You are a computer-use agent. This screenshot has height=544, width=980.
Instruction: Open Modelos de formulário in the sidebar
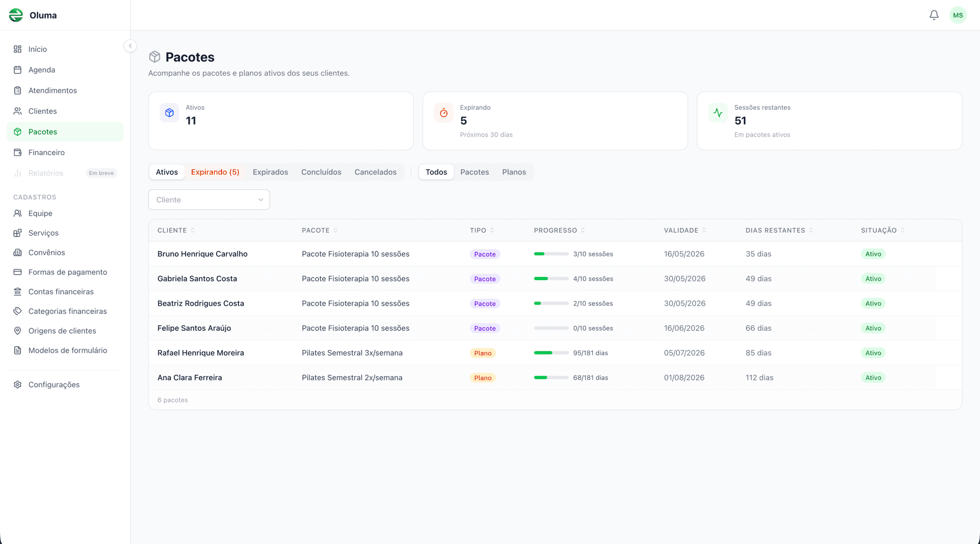(68, 350)
